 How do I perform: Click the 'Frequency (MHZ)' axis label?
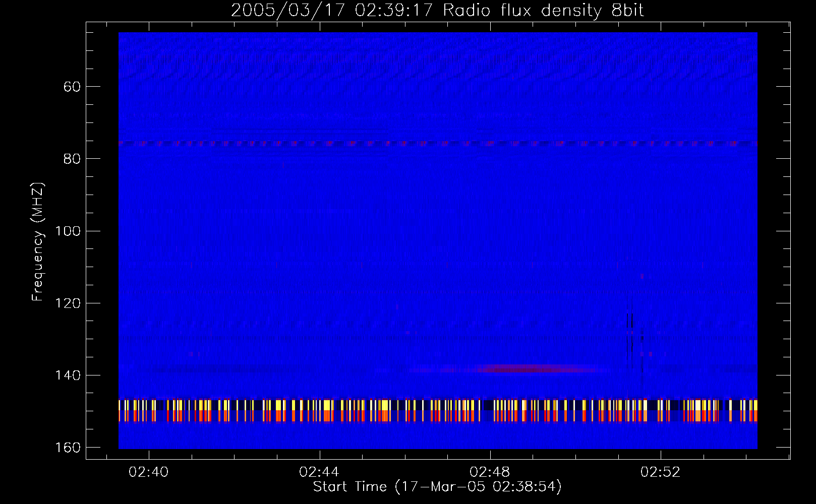tap(38, 241)
